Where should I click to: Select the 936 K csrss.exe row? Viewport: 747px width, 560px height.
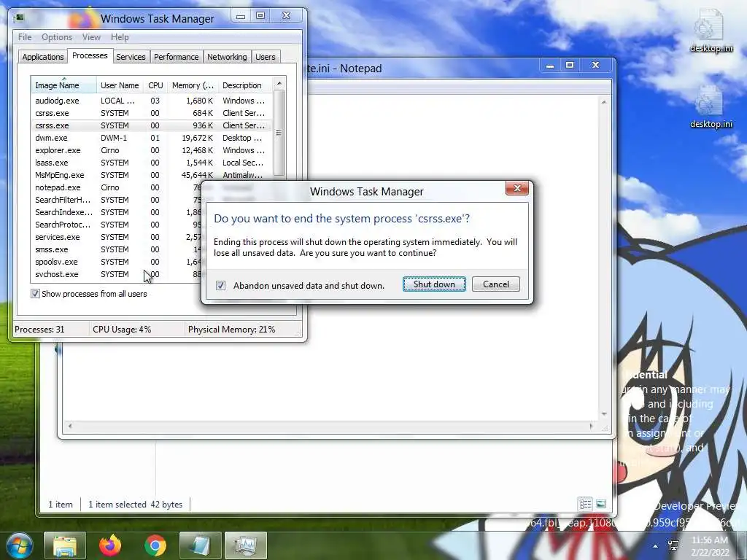(x=152, y=125)
